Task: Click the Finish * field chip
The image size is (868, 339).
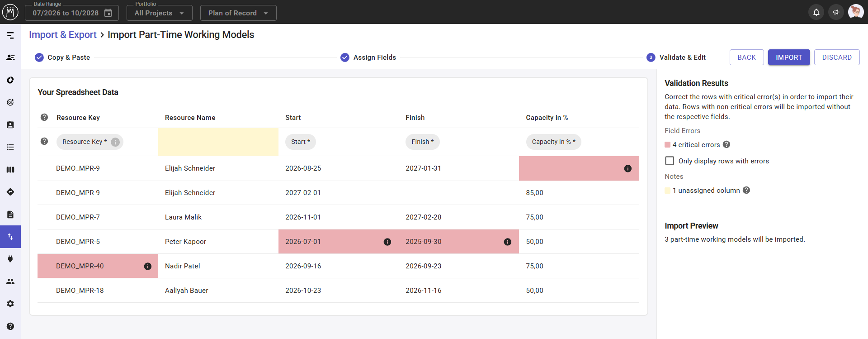Action: coord(423,142)
